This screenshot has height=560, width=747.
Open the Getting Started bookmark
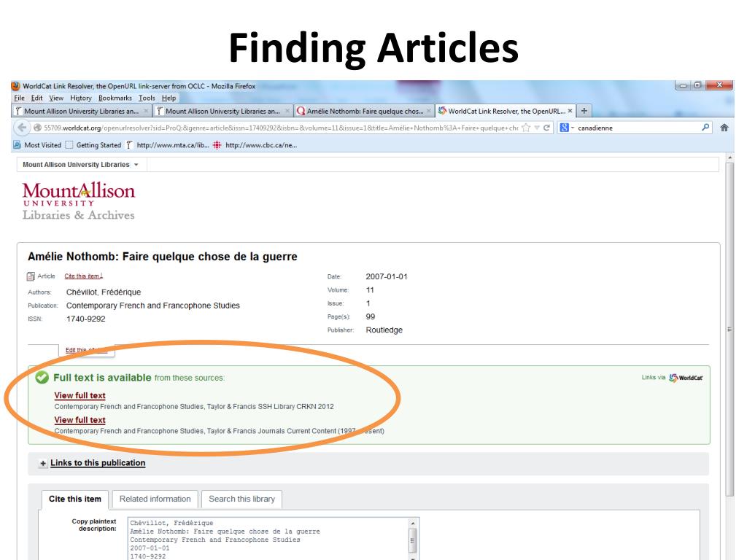pyautogui.click(x=93, y=145)
